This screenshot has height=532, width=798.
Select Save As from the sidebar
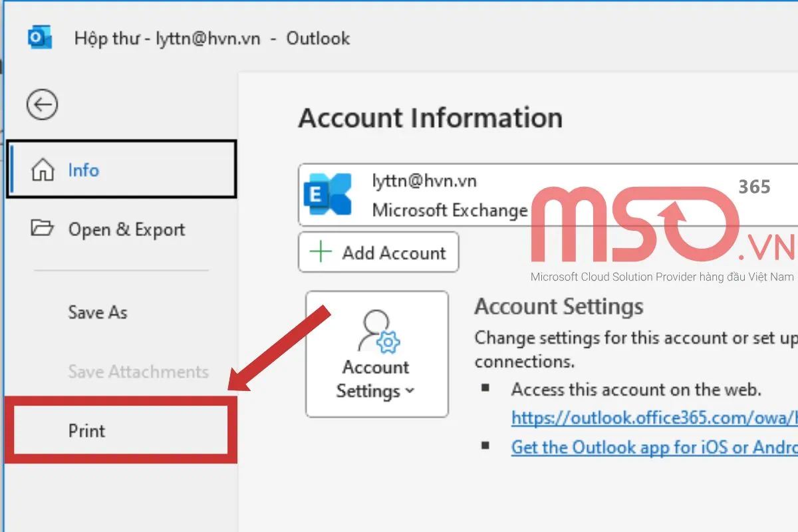(97, 313)
